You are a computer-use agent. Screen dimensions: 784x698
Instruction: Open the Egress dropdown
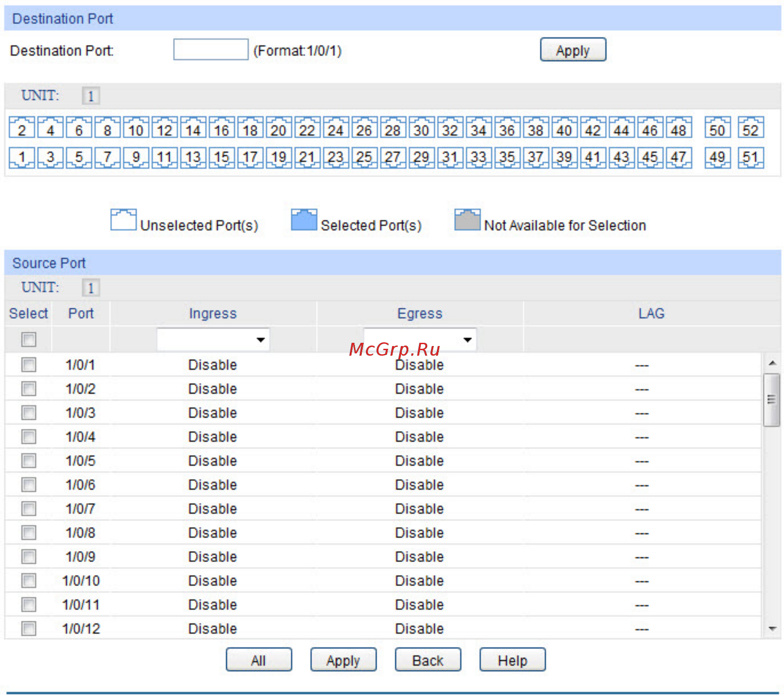coord(420,340)
